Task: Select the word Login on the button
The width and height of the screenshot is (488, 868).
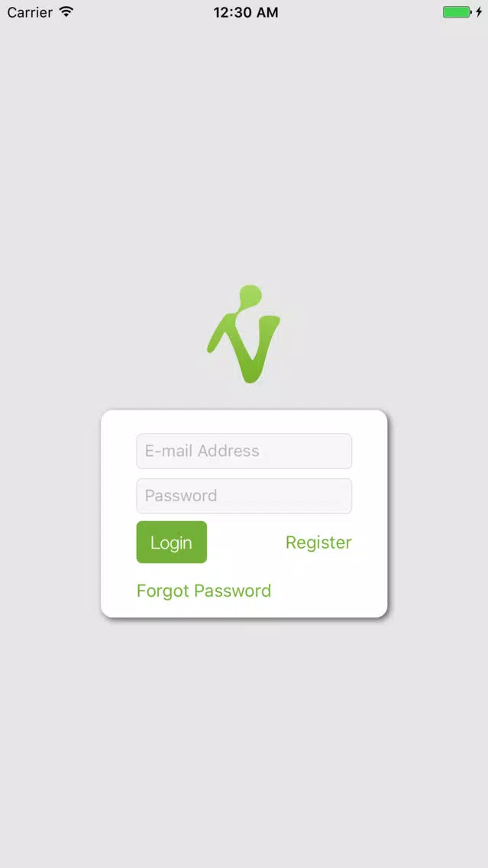Action: point(171,543)
